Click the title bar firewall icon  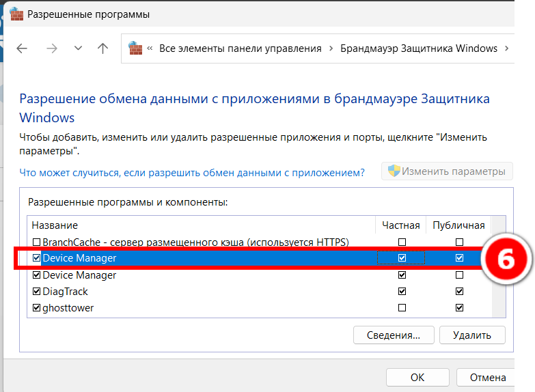(x=16, y=14)
